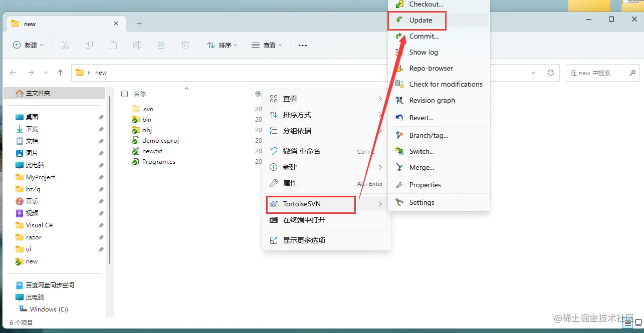
Task: Click the Revert arrow icon
Action: (x=399, y=118)
